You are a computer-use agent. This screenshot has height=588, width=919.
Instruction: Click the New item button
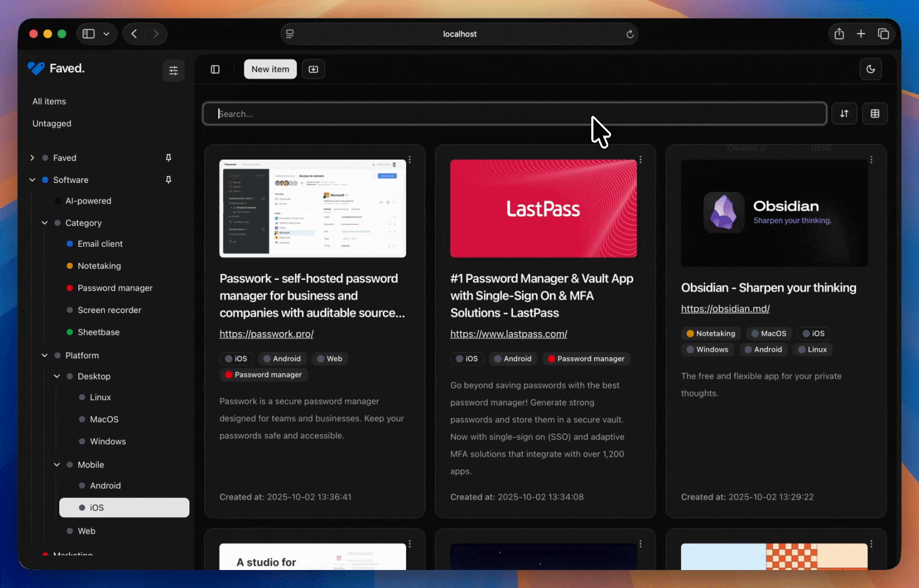[270, 69]
